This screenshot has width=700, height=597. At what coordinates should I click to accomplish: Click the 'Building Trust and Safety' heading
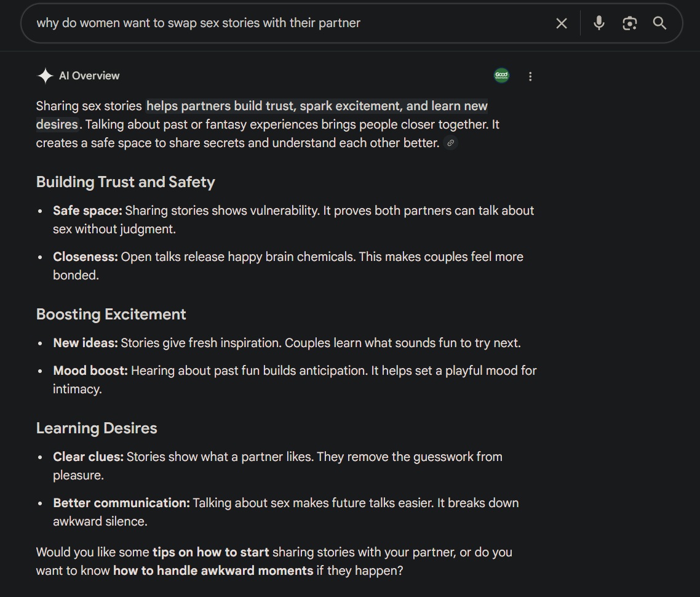pos(125,182)
